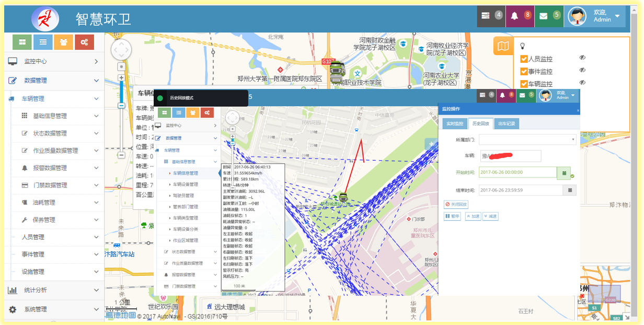
Task: Switch to the 出车记录 tab
Action: click(x=507, y=124)
